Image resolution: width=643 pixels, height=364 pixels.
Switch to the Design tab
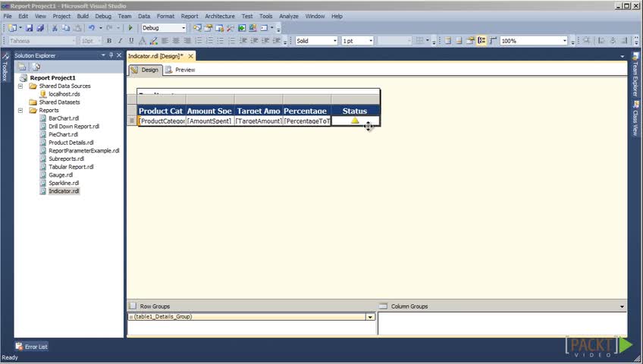(145, 70)
